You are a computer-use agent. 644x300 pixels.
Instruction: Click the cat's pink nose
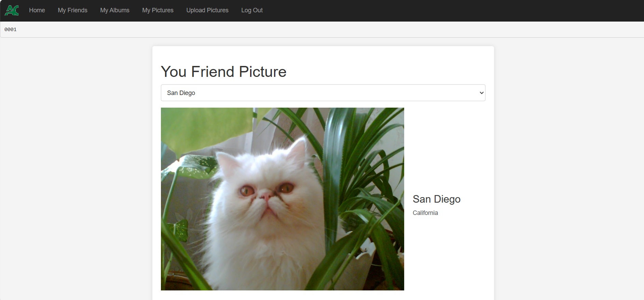click(x=264, y=196)
